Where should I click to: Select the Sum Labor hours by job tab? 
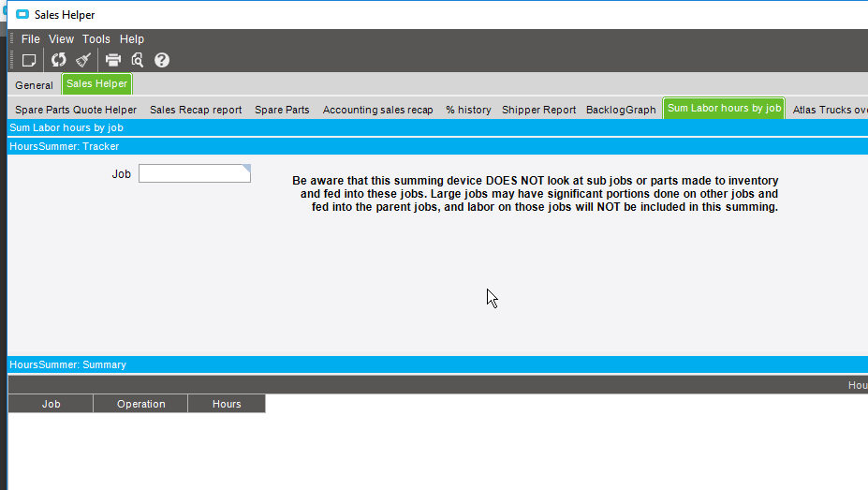tap(724, 108)
